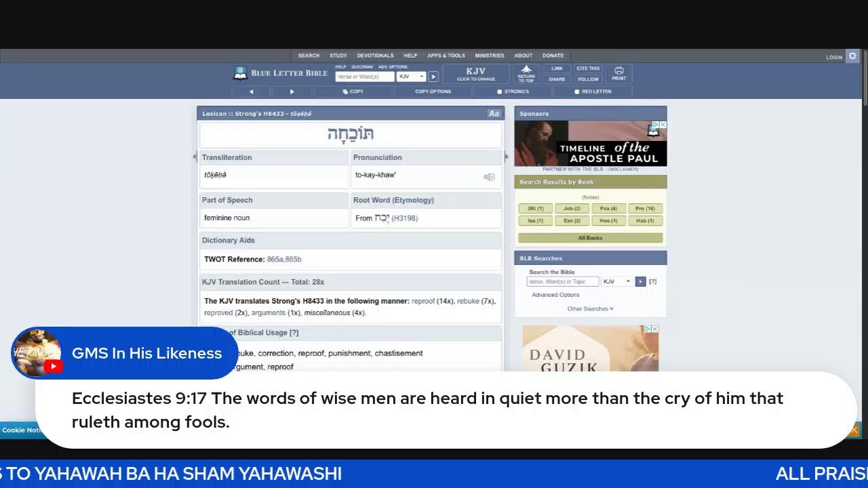Click the Print icon button

pyautogui.click(x=618, y=73)
